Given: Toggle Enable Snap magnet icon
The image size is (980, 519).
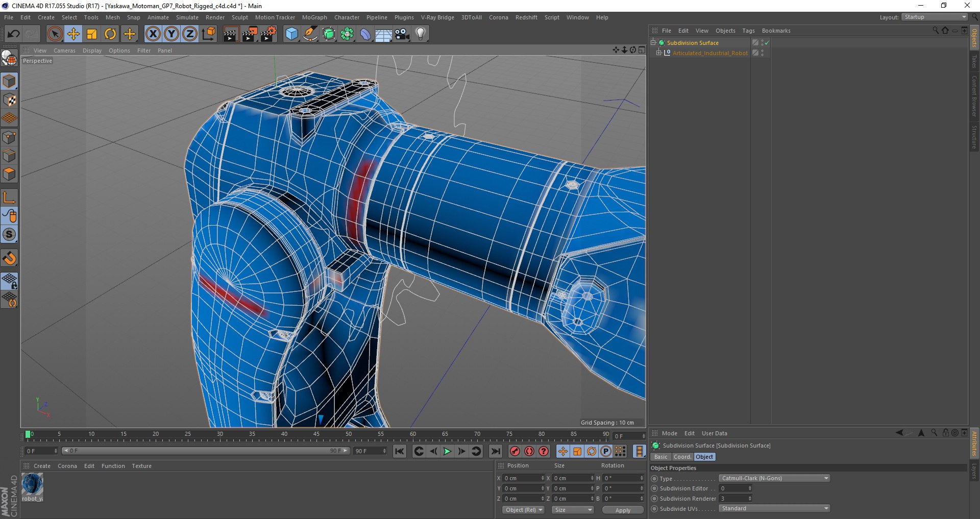Looking at the screenshot, I should [9, 258].
